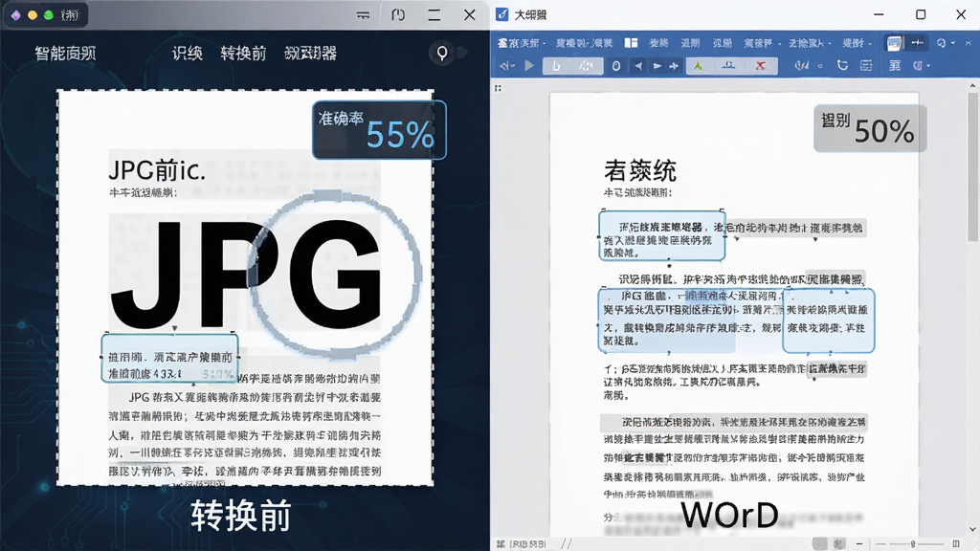Click the large JPG image in the preview
The width and height of the screenshot is (980, 551).
(x=246, y=274)
